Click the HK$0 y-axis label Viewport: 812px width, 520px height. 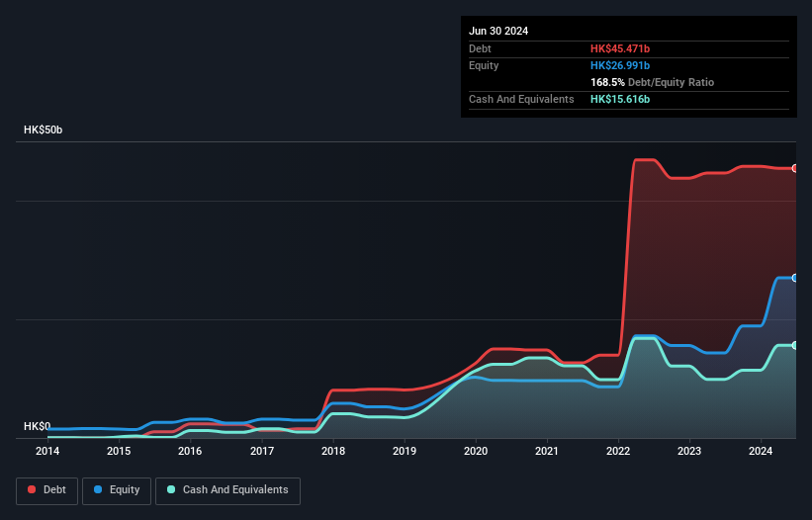coord(37,426)
